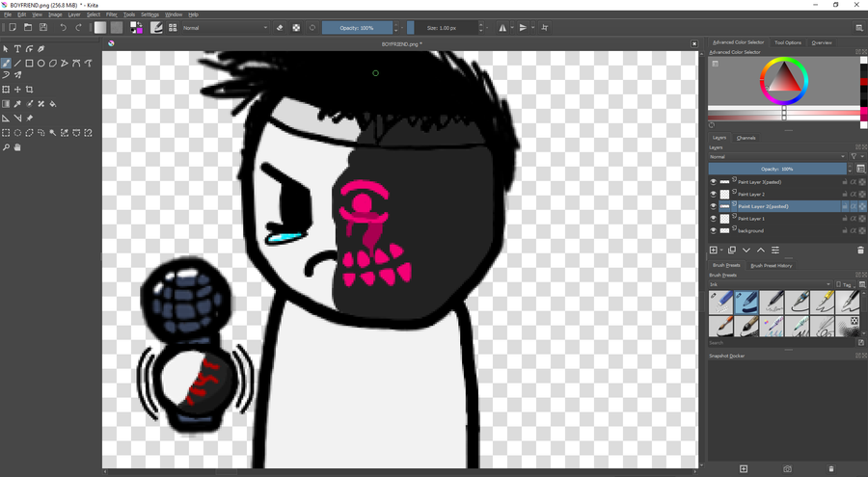Open brush size slider options arrow
Image resolution: width=868 pixels, height=477 pixels.
[x=487, y=28]
